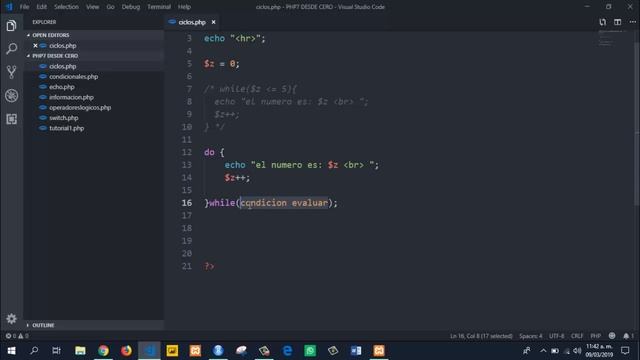Launch File Explorer from taskbar
640x360 pixels.
click(80, 351)
